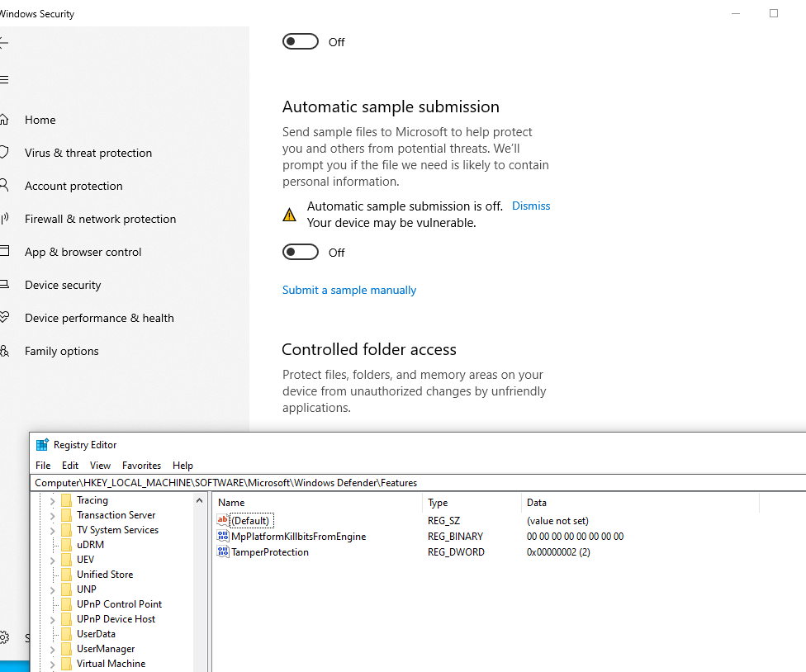
Task: Open Account protection page
Action: pyautogui.click(x=73, y=186)
